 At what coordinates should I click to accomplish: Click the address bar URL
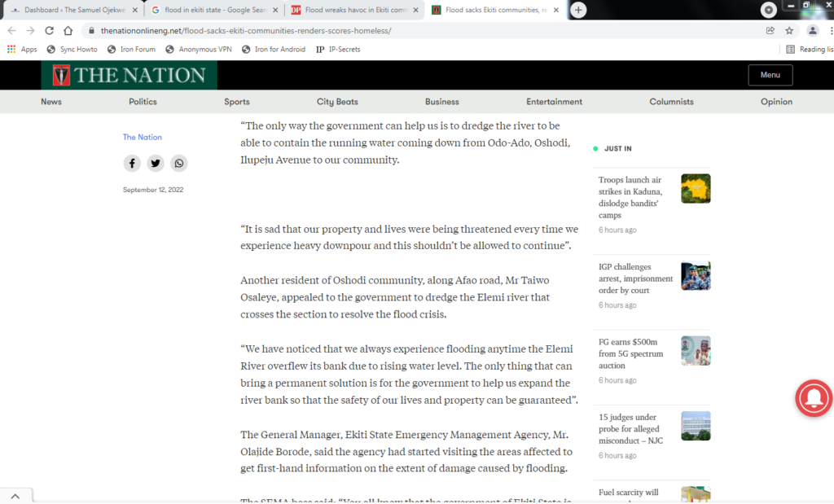pyautogui.click(x=246, y=31)
